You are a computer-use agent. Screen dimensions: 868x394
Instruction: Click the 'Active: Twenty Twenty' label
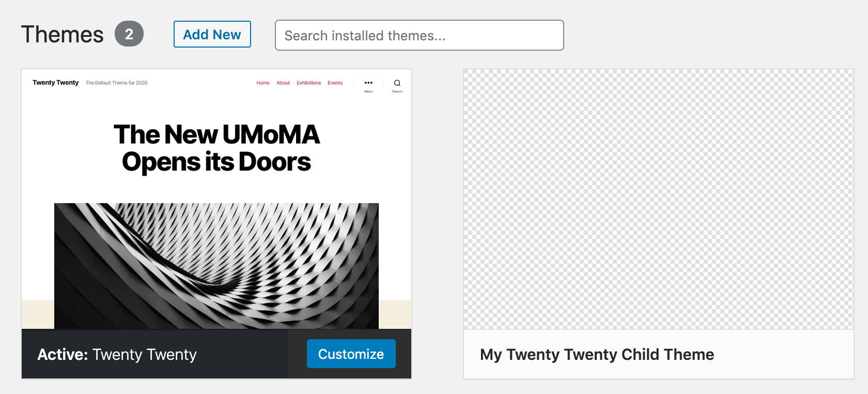click(117, 355)
